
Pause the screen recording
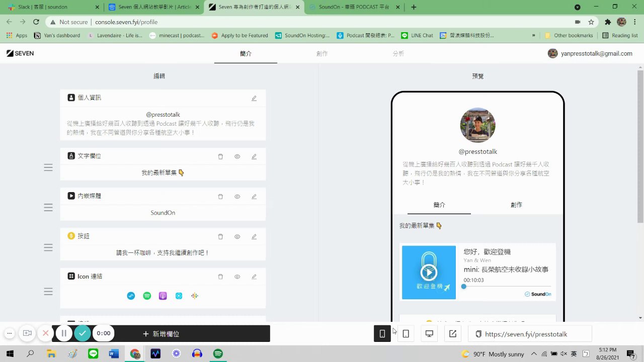coord(64,333)
